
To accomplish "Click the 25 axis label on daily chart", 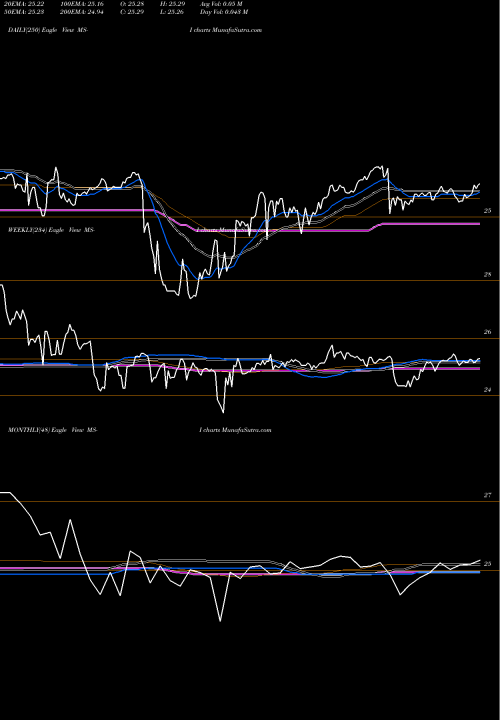I will (x=488, y=211).
